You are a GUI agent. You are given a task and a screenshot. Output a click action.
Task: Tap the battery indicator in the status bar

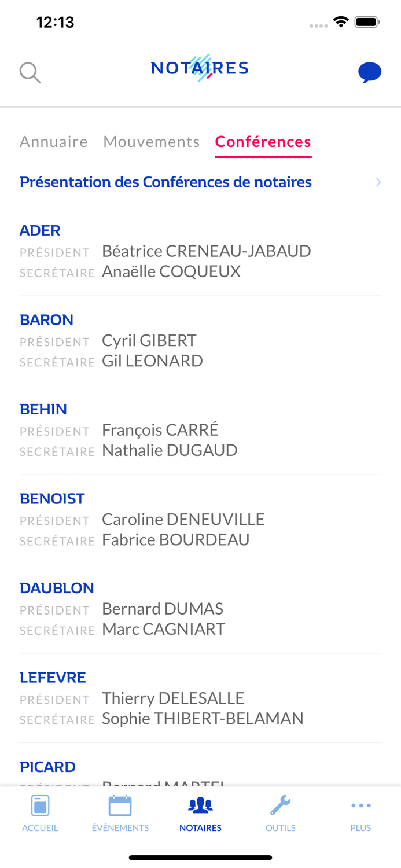coord(369,21)
